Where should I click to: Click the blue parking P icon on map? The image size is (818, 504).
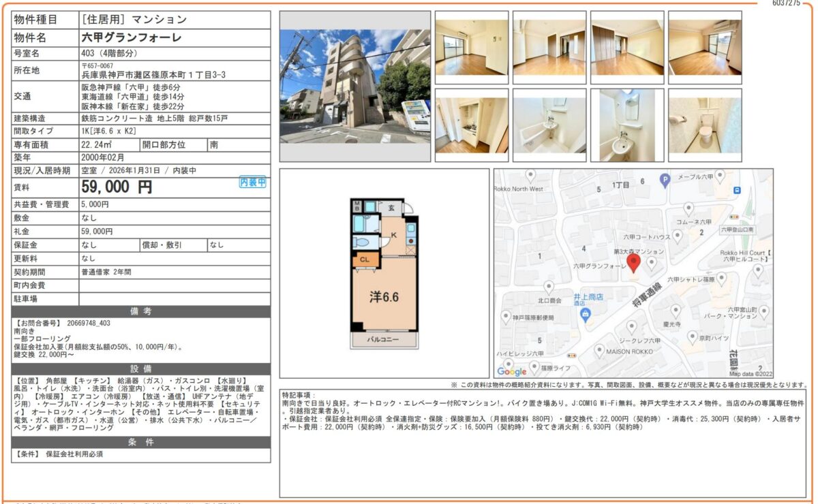pyautogui.click(x=665, y=180)
